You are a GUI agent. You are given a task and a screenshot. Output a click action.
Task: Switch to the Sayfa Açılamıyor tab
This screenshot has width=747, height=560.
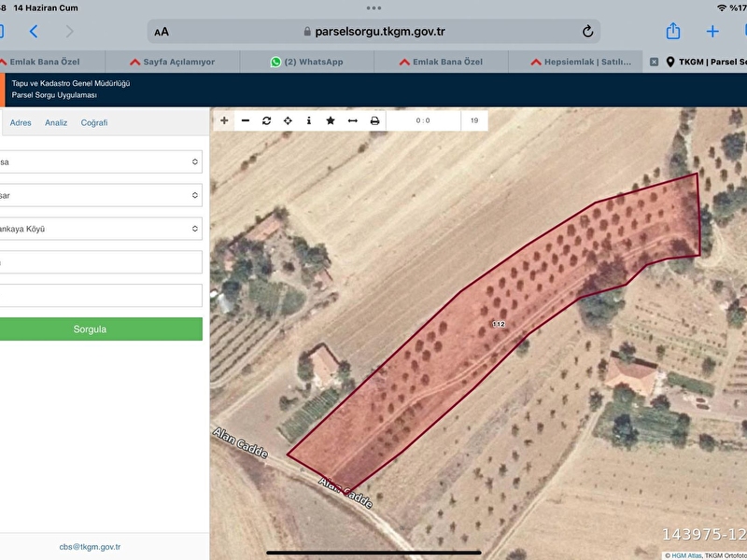tap(173, 62)
